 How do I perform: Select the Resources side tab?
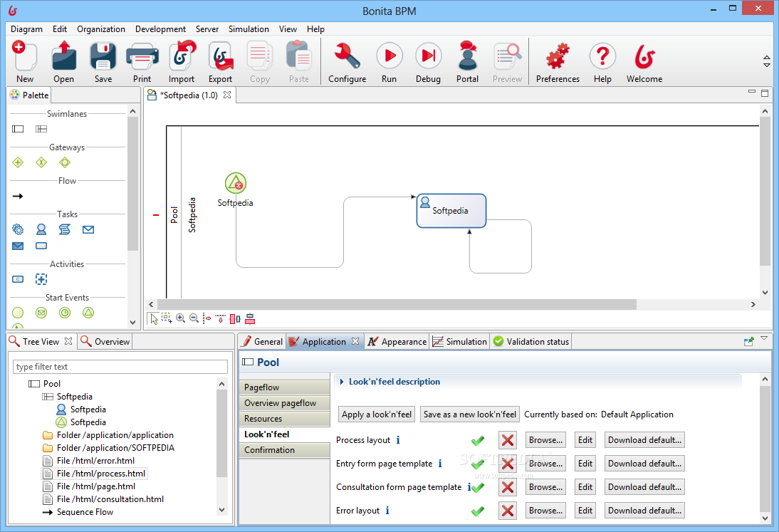click(284, 419)
